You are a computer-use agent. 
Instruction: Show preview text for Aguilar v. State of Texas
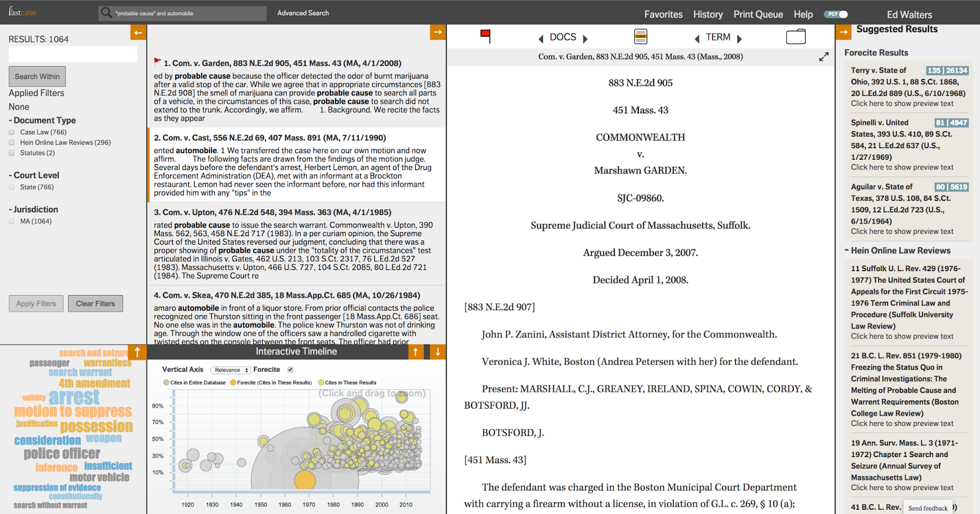point(902,231)
